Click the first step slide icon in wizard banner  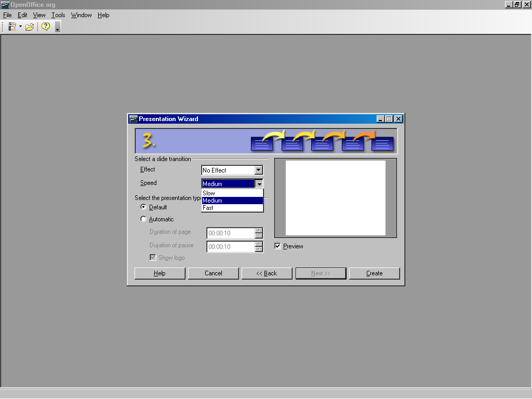261,143
